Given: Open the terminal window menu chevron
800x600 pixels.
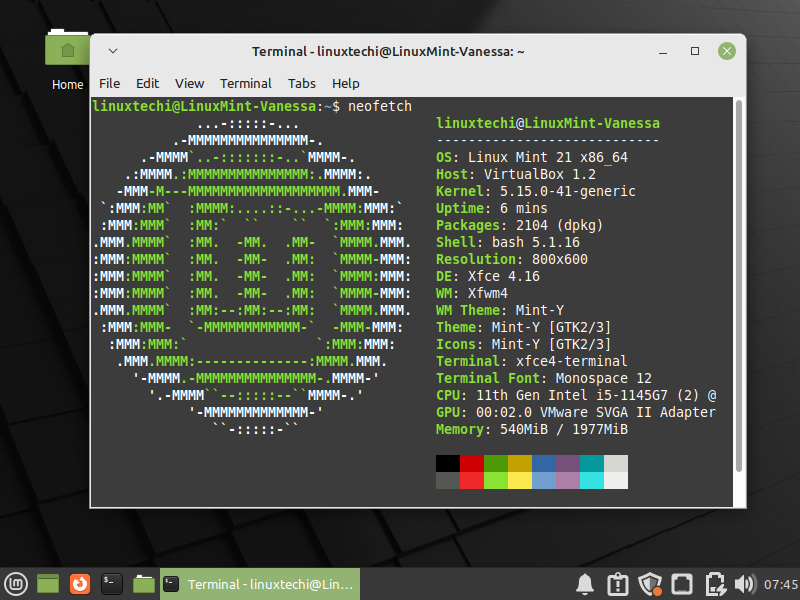Looking at the screenshot, I should 113,51.
